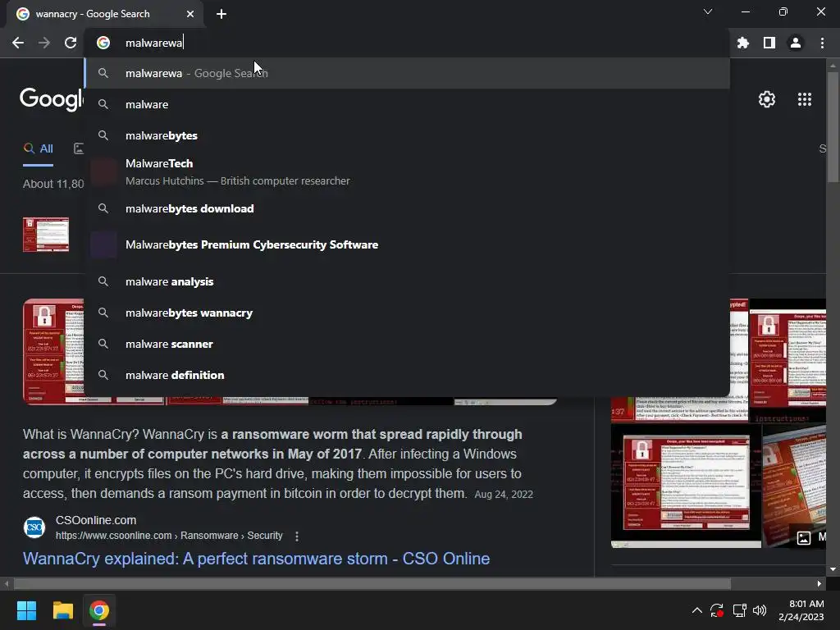The image size is (840, 630).
Task: Pick the 'malwarebytes wannacry' suggestion
Action: coord(407,313)
